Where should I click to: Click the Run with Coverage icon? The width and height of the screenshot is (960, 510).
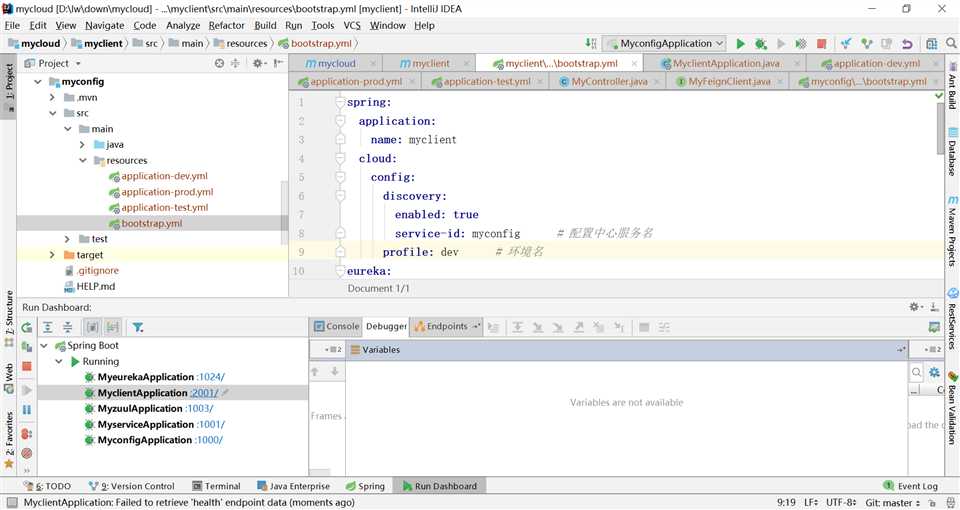pos(801,43)
